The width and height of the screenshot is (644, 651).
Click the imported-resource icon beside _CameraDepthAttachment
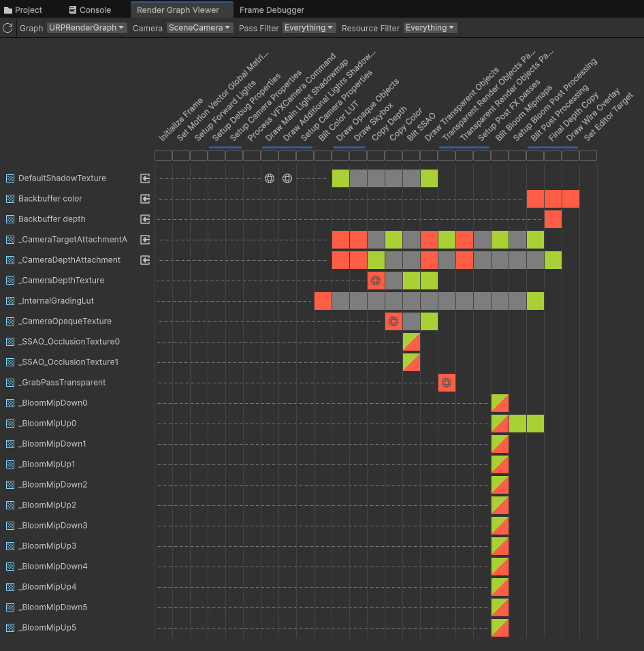tap(144, 260)
